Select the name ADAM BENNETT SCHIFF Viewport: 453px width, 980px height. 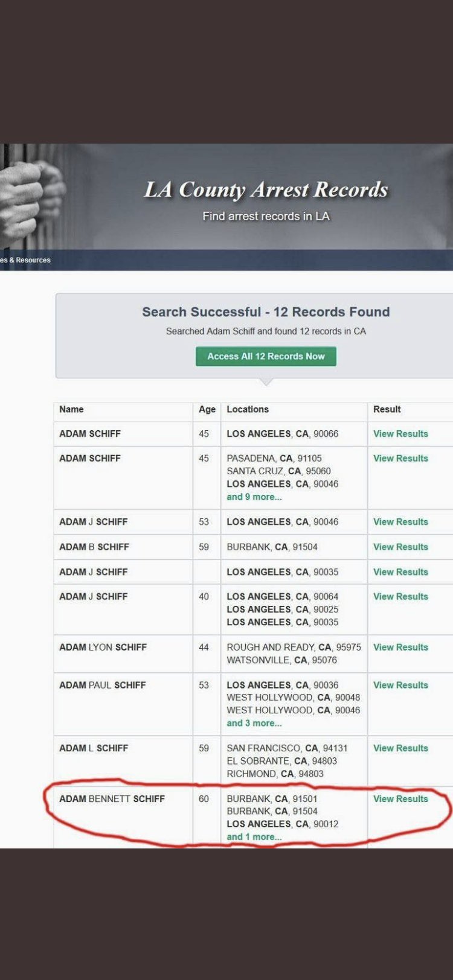[x=112, y=799]
